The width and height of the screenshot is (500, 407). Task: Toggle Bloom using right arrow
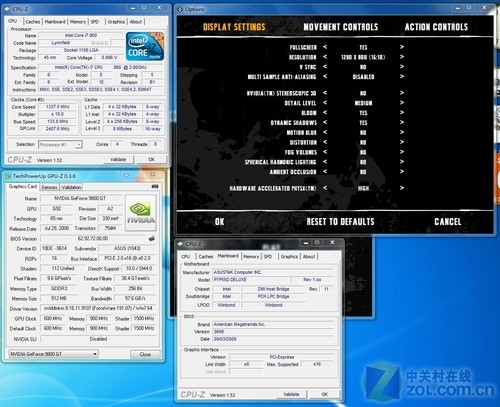point(402,113)
